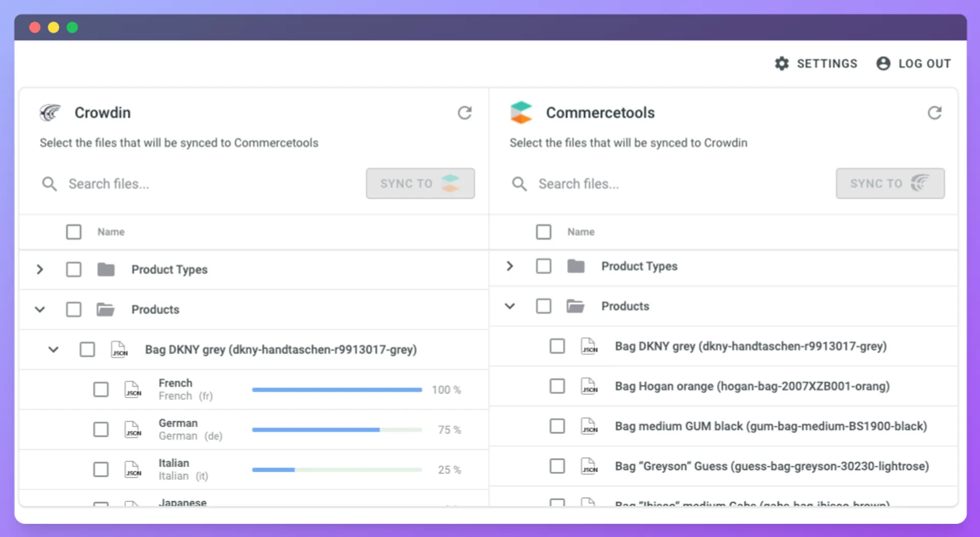Select 'Bag medium GUM black' file name
The image size is (980, 537).
point(771,426)
